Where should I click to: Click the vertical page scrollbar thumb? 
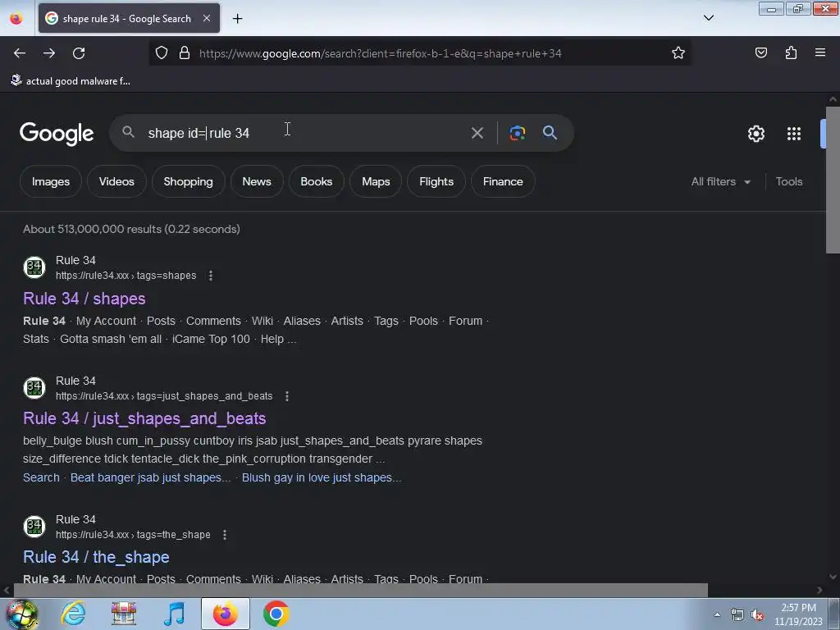coord(833,180)
